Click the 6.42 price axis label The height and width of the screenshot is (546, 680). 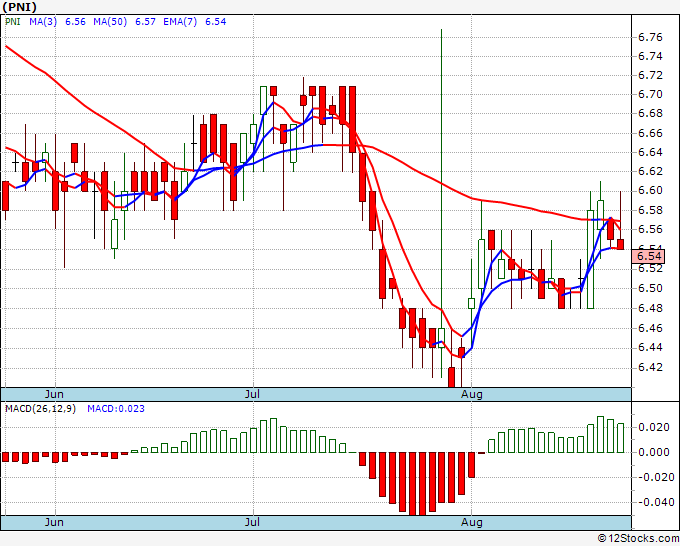(651, 367)
